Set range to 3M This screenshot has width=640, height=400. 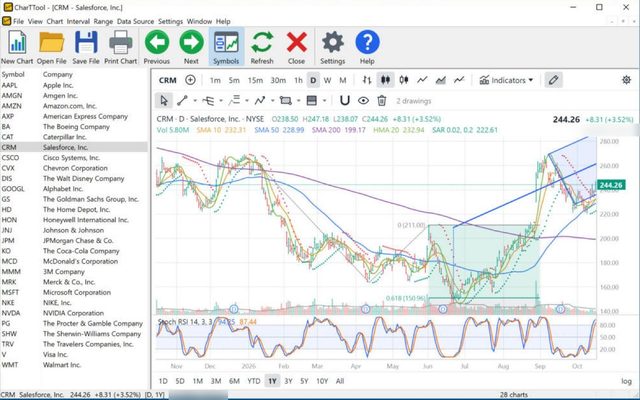click(216, 381)
